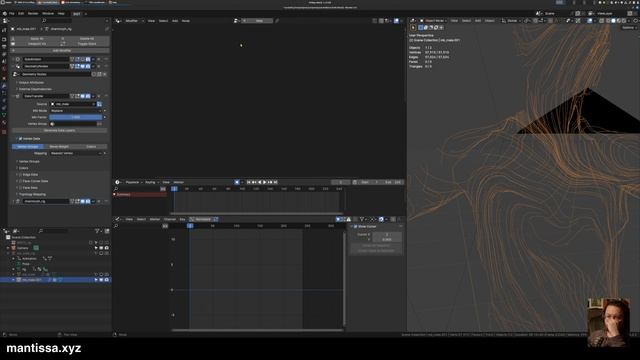640x360 pixels.
Task: Click the Blender logo in top bar
Action: [5, 13]
